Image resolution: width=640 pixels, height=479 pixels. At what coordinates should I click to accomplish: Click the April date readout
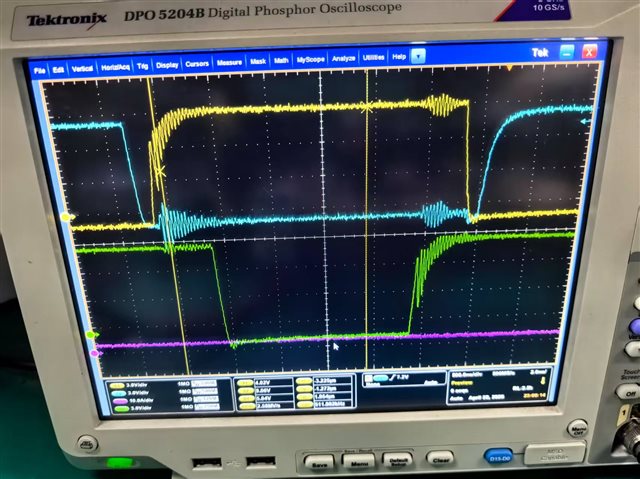pyautogui.click(x=487, y=397)
